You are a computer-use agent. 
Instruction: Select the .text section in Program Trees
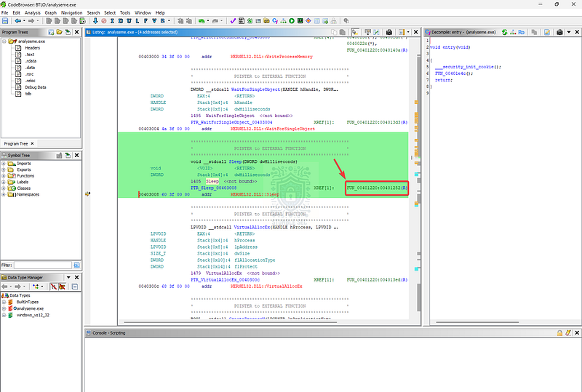point(30,55)
